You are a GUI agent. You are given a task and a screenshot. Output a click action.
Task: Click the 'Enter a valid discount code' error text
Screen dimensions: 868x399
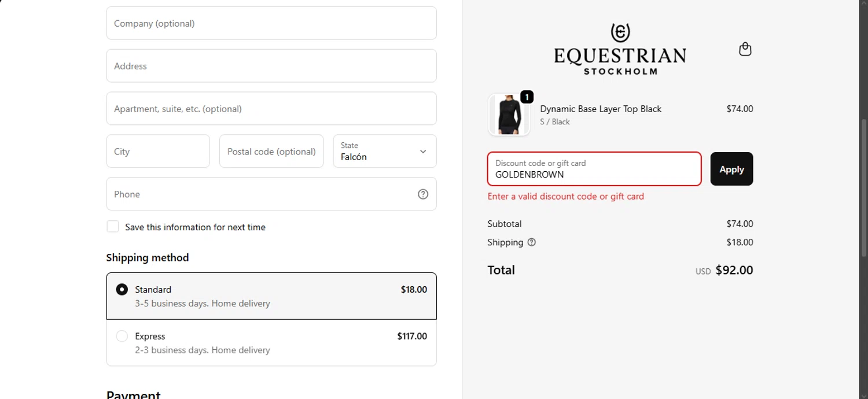pos(566,197)
